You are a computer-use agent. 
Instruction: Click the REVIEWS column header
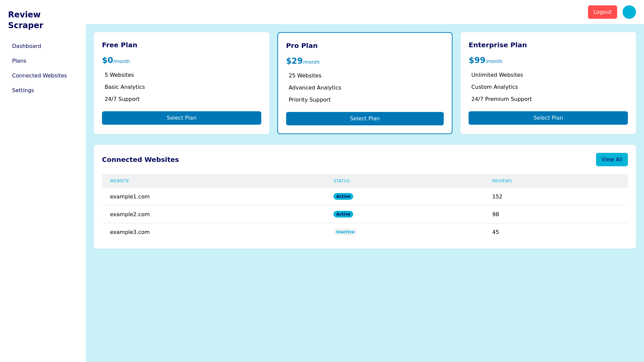(x=502, y=181)
